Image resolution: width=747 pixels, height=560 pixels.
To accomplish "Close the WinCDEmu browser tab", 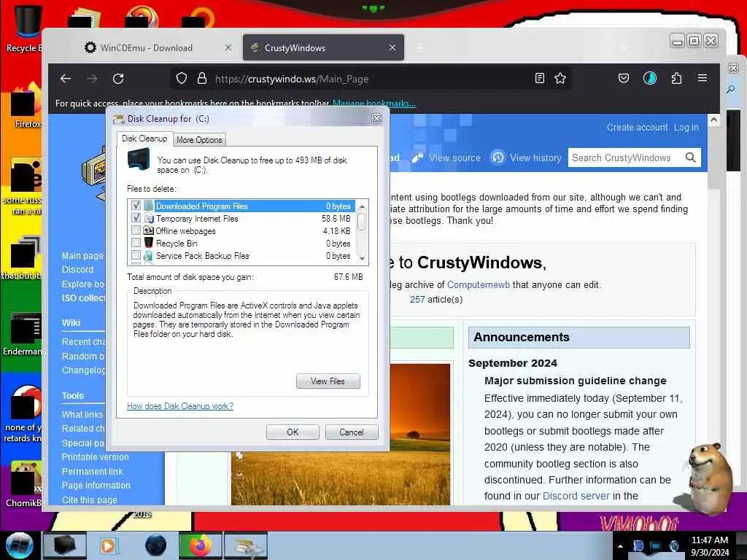I will [x=228, y=47].
